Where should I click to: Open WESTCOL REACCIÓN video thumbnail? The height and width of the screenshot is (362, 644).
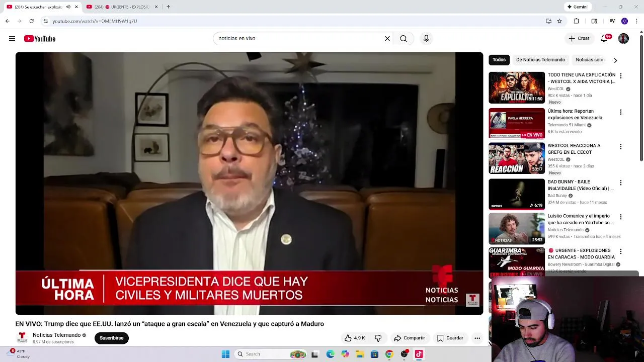pyautogui.click(x=517, y=158)
